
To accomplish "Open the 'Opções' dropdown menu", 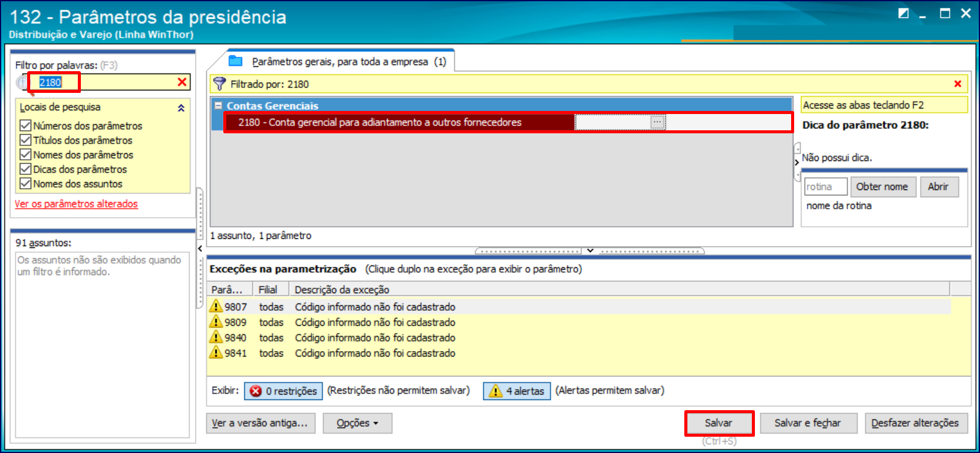I will pyautogui.click(x=357, y=423).
